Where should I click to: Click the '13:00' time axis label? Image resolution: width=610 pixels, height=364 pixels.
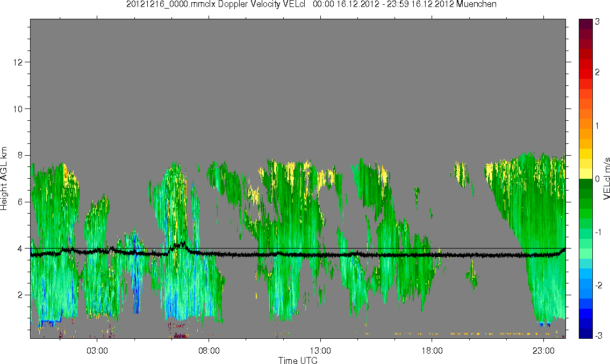coord(320,351)
